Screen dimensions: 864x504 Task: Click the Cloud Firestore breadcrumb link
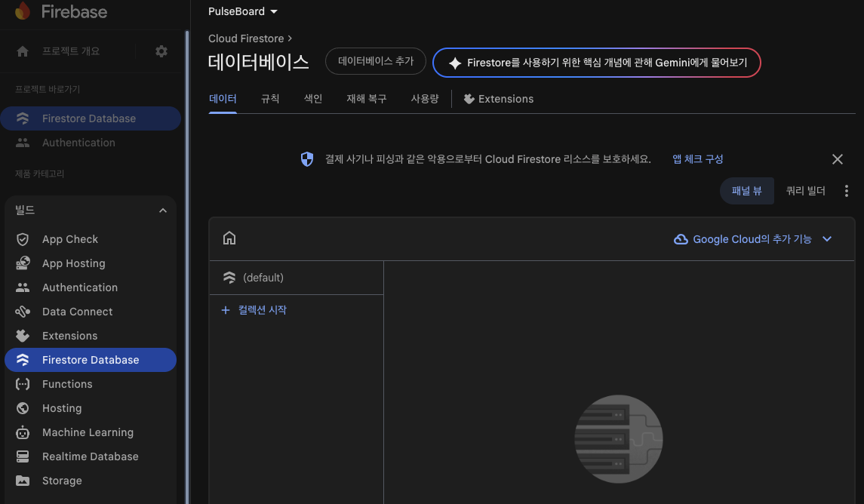point(246,38)
